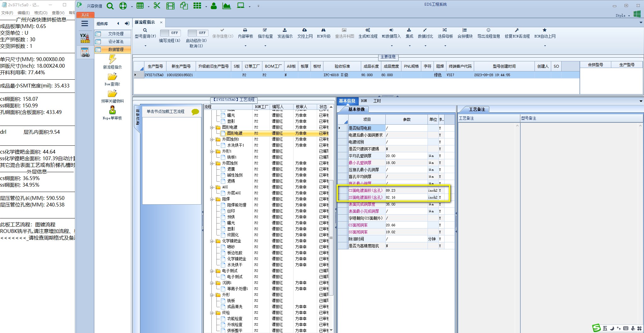Click the copy documents icon

click(184, 6)
